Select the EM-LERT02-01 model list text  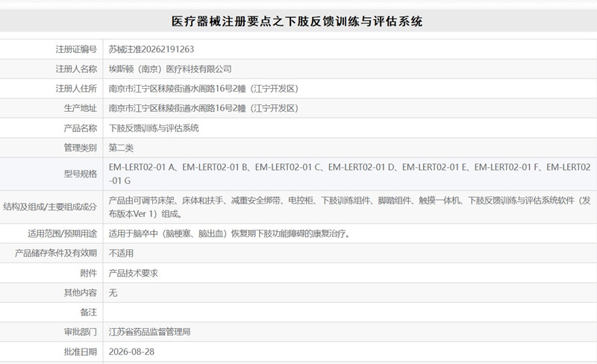349,174
